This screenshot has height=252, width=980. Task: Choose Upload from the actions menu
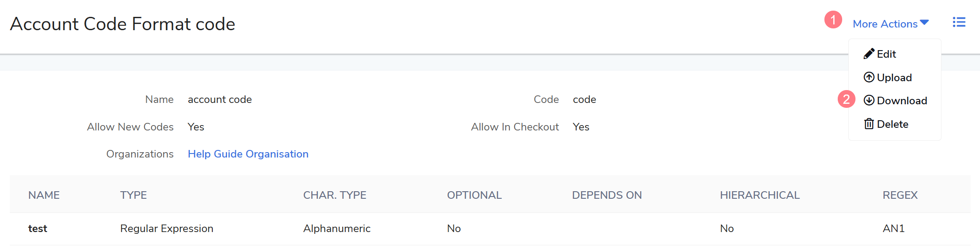(894, 78)
